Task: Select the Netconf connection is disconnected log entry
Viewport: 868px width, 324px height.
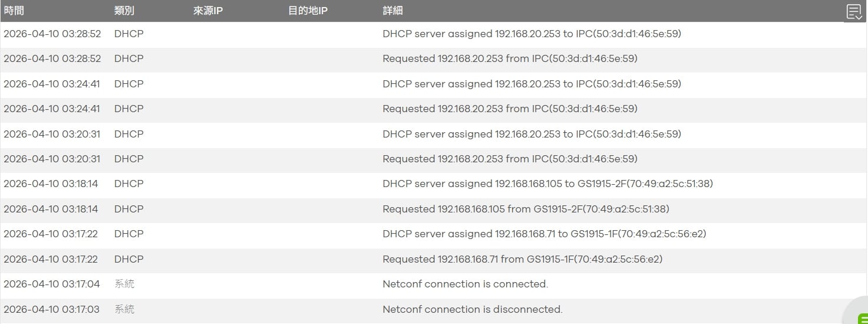Action: coord(434,309)
